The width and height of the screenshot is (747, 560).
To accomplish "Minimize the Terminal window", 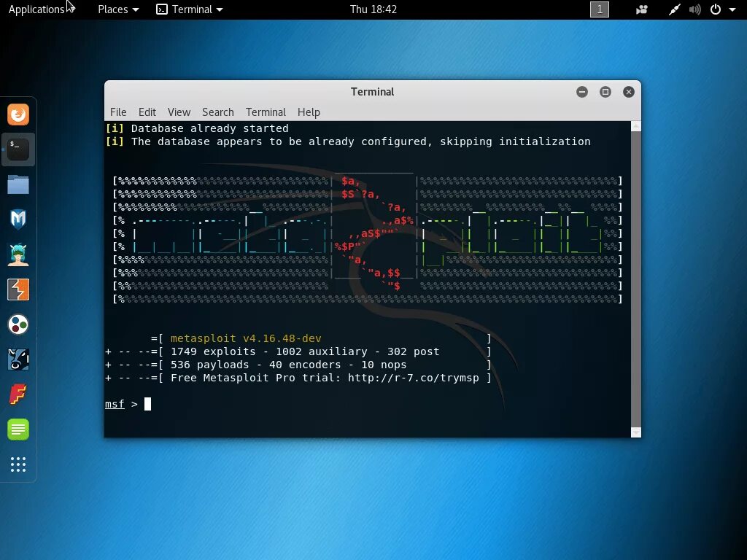I will (x=581, y=92).
